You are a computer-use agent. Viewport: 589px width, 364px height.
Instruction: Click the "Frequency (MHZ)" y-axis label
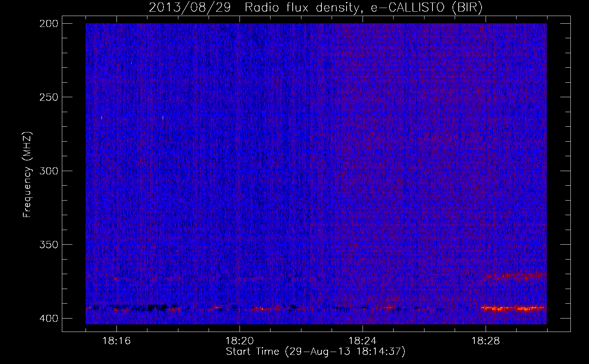coord(27,175)
